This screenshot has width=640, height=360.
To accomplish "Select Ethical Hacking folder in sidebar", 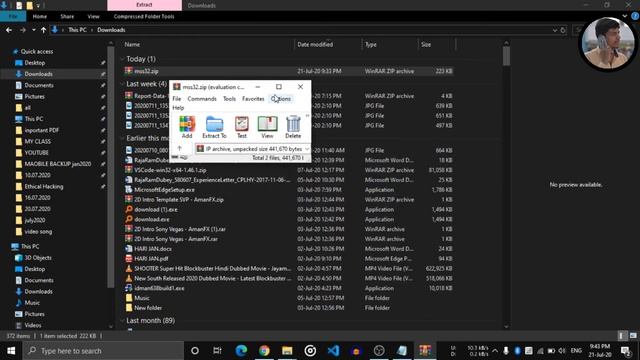I will pyautogui.click(x=44, y=187).
